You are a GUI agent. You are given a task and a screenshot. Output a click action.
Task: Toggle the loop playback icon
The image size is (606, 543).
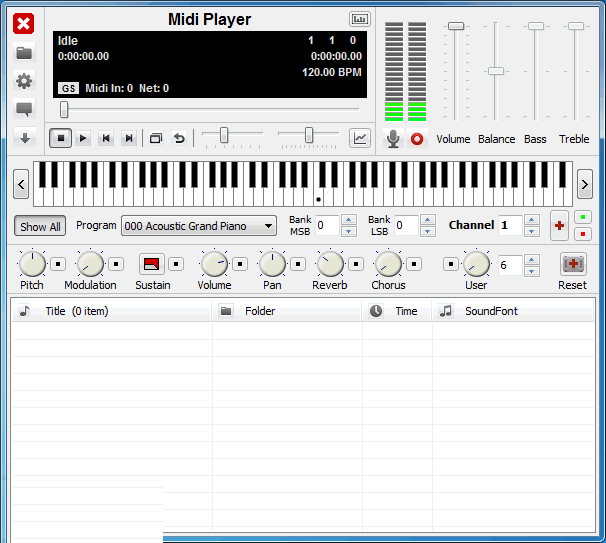tap(179, 139)
